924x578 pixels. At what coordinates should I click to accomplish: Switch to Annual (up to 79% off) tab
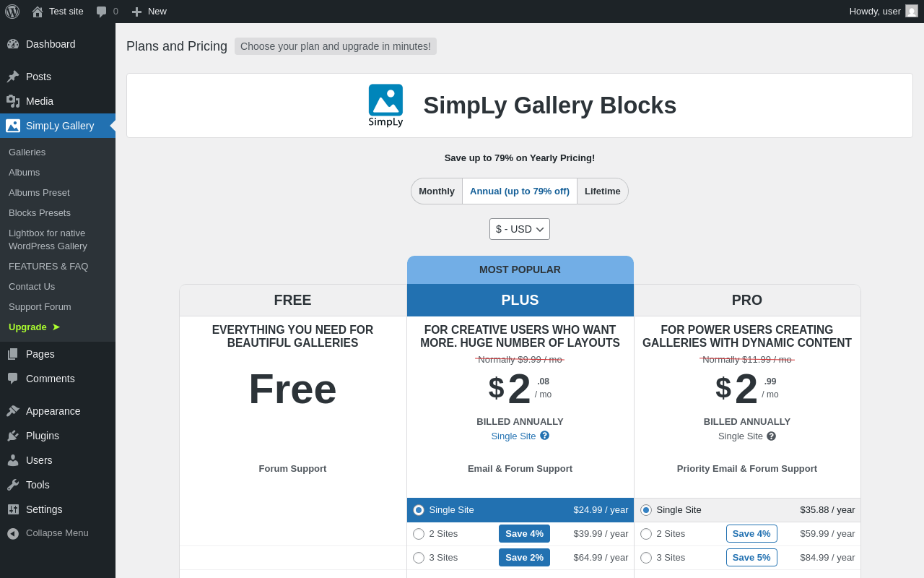click(x=520, y=191)
